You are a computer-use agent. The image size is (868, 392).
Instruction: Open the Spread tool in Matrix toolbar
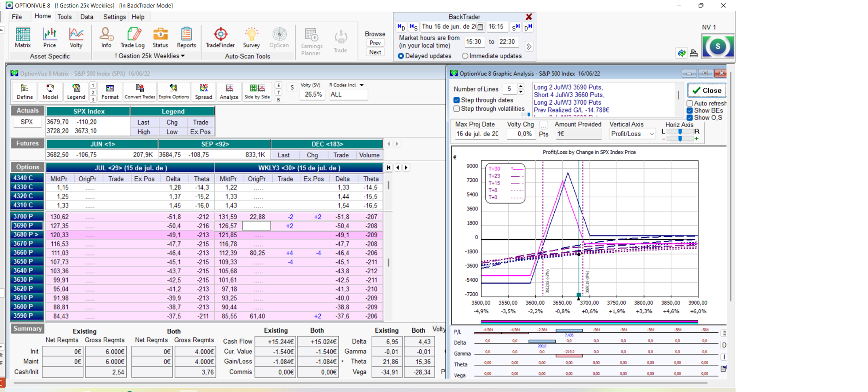tap(204, 92)
